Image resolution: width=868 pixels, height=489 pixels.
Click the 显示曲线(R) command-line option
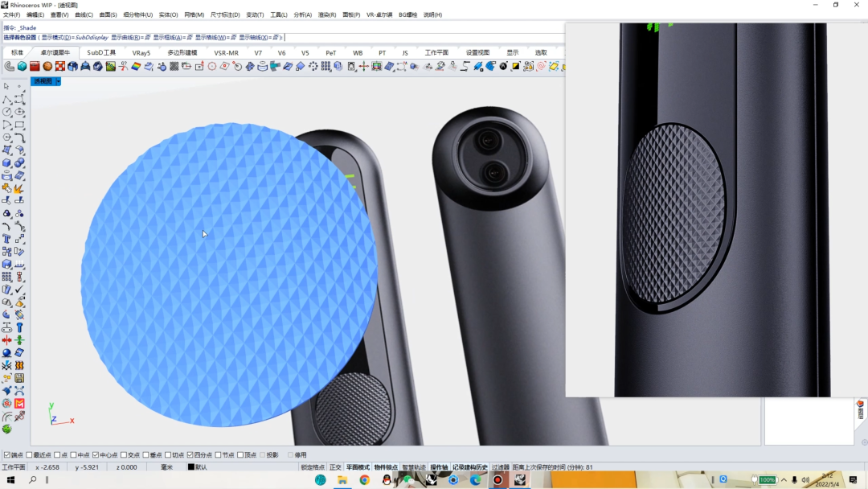(x=131, y=38)
